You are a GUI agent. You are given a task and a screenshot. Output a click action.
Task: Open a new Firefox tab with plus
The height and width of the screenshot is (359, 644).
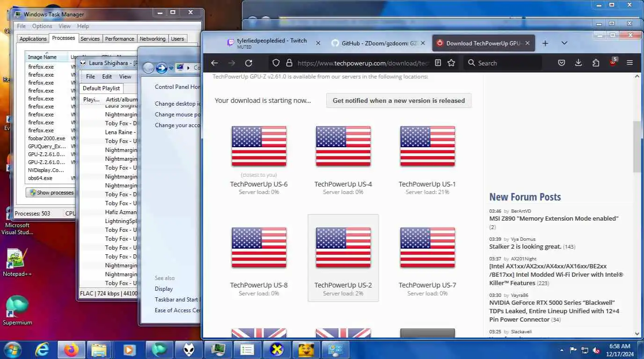coord(545,43)
